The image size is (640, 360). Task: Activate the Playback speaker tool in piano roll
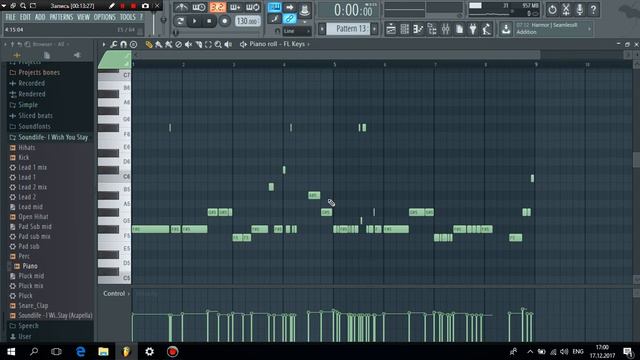[228, 44]
